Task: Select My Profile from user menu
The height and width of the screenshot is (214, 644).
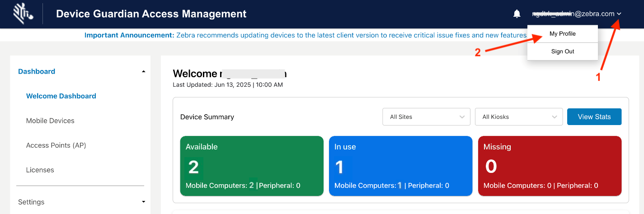Action: [562, 34]
